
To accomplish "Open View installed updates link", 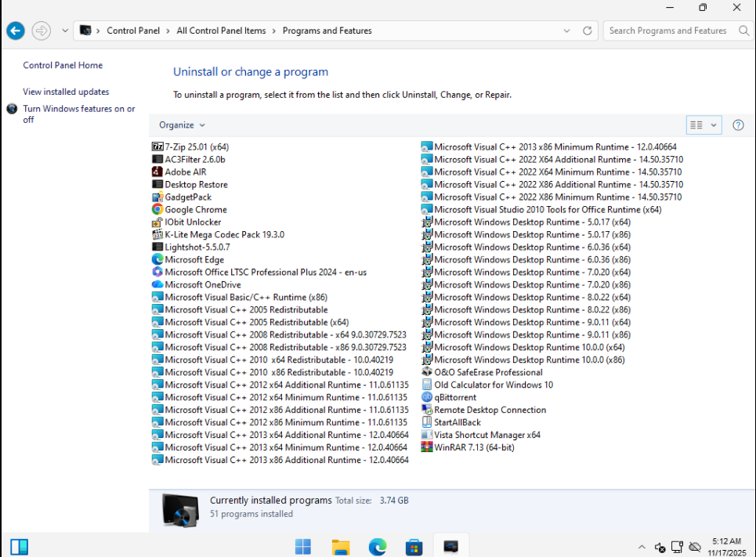I will coord(66,92).
